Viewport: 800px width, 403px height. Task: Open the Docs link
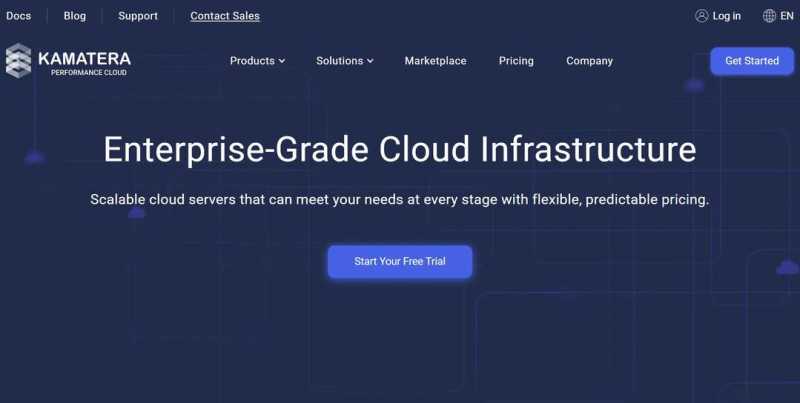coord(18,16)
